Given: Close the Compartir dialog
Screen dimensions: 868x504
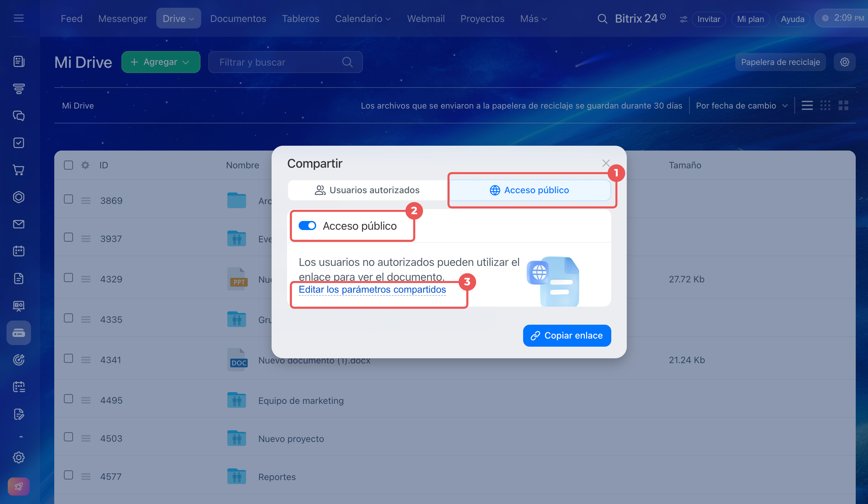Looking at the screenshot, I should click(x=606, y=163).
